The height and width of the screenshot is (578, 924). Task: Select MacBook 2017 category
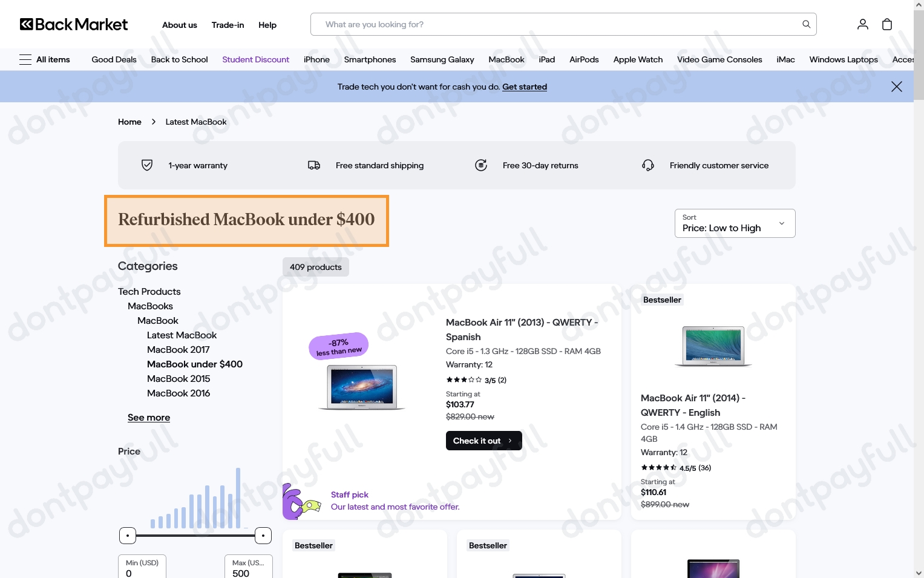[179, 350]
